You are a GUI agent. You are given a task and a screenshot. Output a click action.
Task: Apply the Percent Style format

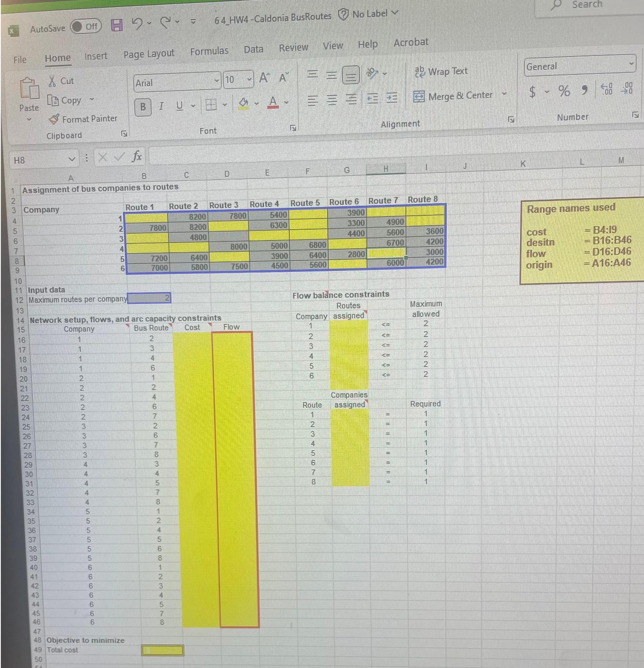point(563,91)
